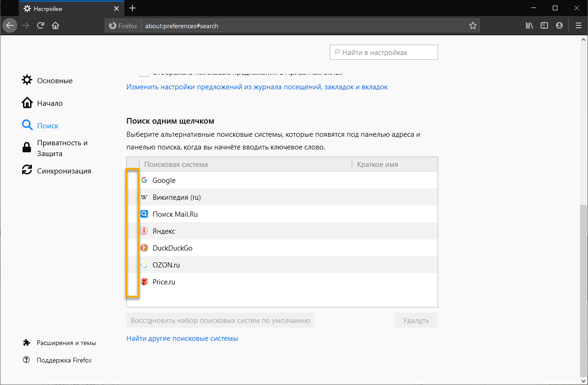
Task: Open the hamburger menu
Action: (579, 25)
